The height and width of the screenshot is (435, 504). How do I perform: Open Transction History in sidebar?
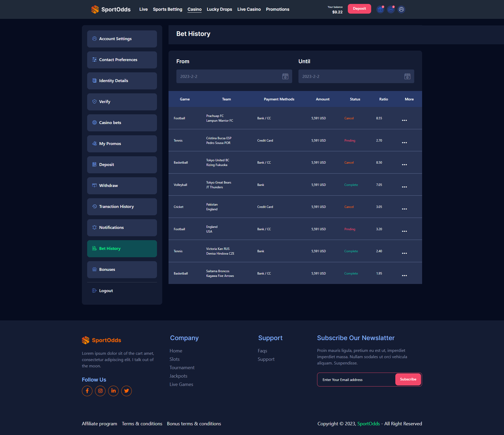click(x=122, y=207)
